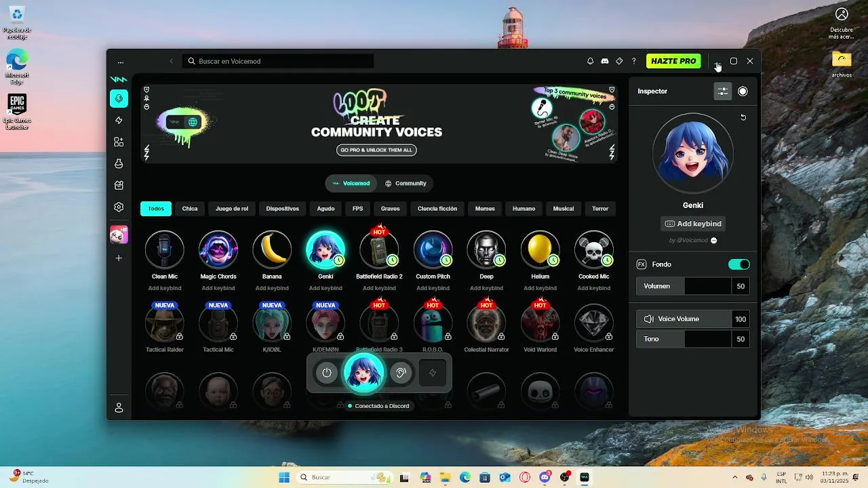This screenshot has height=488, width=868.
Task: Open the user account icon in sidebar
Action: [119, 407]
